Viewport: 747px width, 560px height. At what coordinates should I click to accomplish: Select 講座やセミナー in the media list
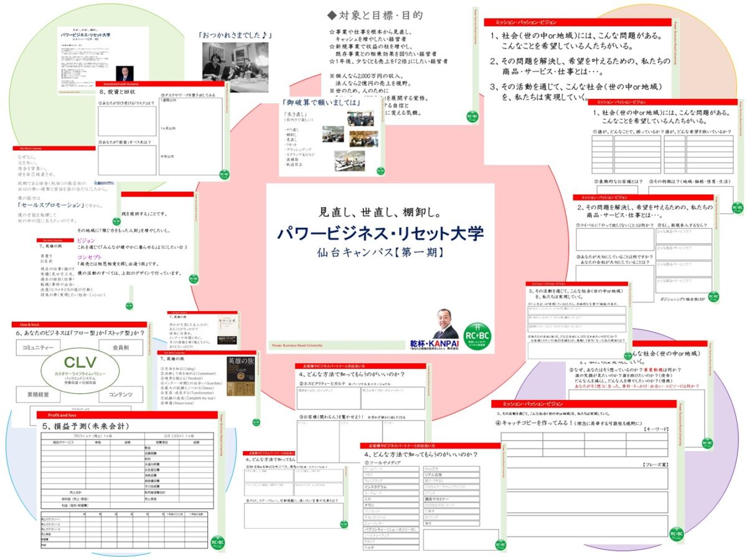(451, 499)
